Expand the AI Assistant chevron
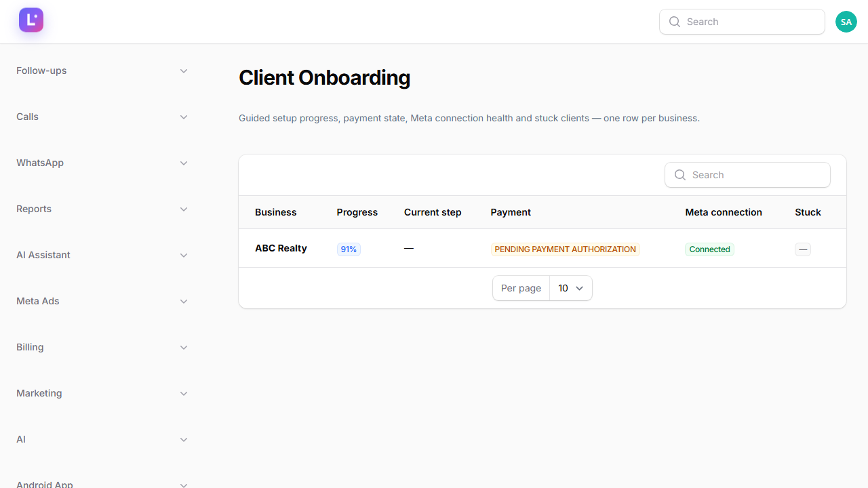 [x=184, y=256]
